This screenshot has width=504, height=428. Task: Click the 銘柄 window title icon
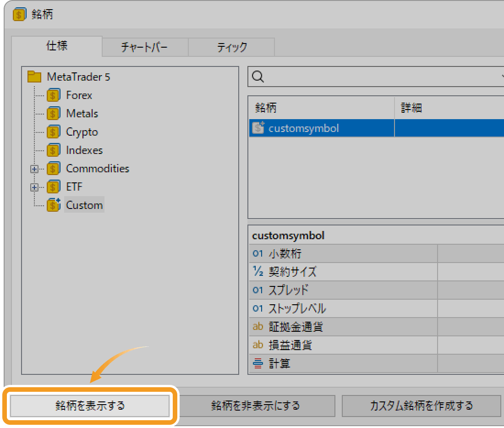[x=19, y=15]
